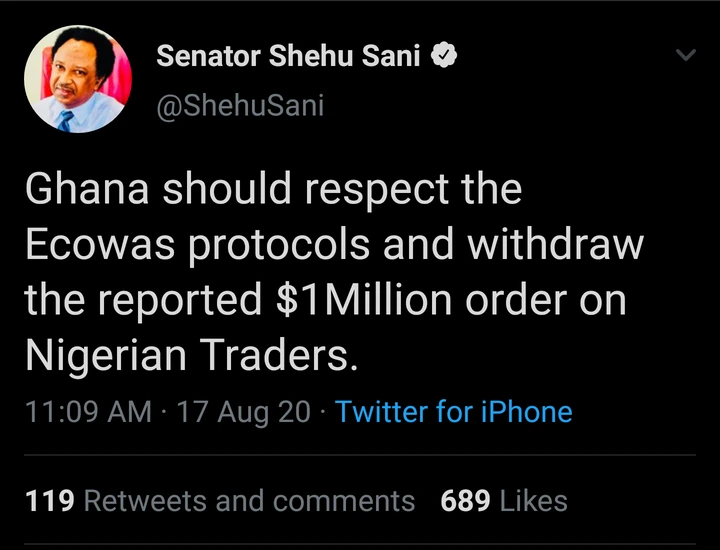720x550 pixels.
Task: View the 119 Retweets and comments
Action: coord(220,500)
